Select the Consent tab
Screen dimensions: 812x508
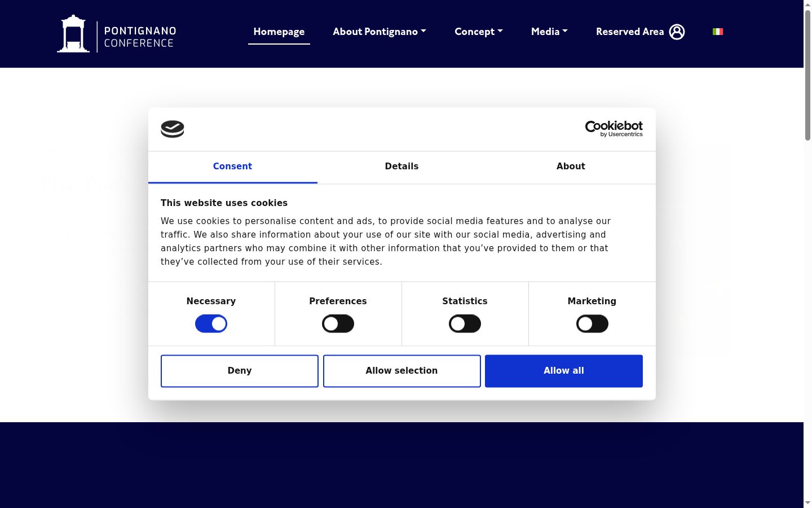232,167
